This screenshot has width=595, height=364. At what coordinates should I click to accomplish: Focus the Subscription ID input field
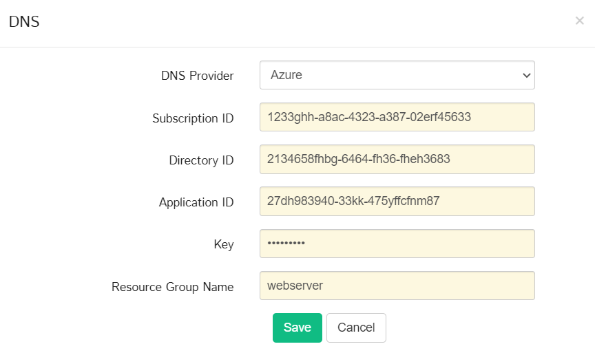[x=397, y=117]
